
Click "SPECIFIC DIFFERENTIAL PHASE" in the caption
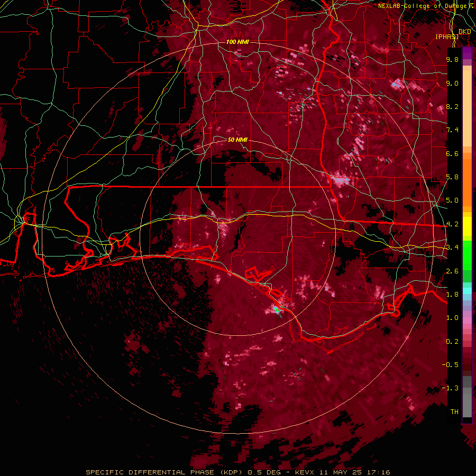tap(151, 472)
